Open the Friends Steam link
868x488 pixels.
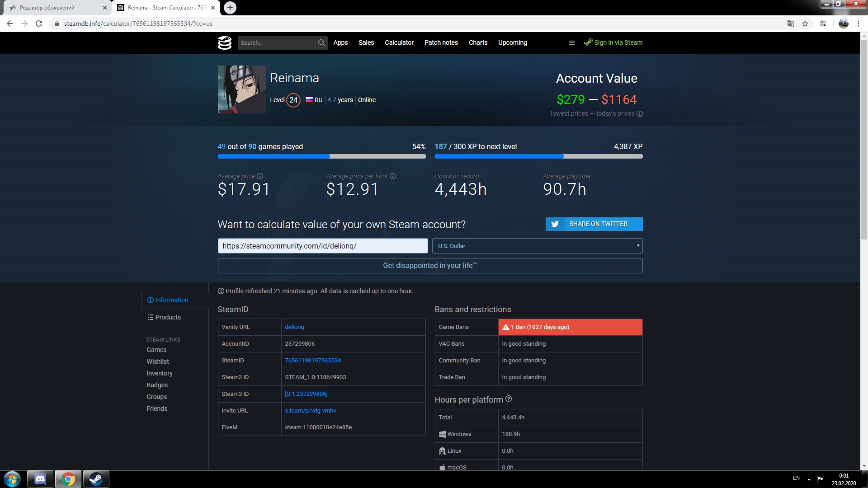(157, 408)
